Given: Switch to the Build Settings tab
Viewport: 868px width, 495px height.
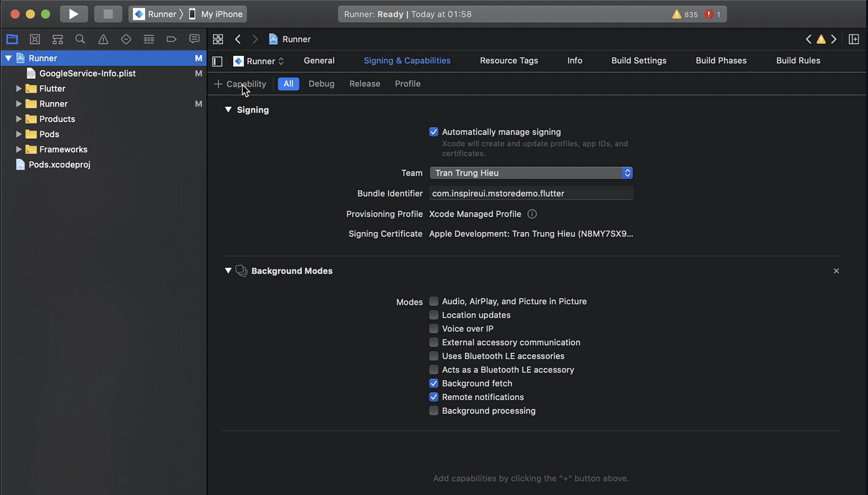Looking at the screenshot, I should point(639,61).
